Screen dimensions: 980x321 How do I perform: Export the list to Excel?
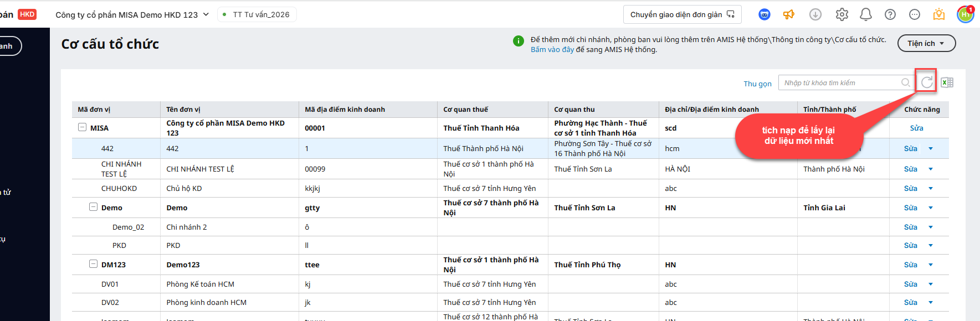(947, 82)
